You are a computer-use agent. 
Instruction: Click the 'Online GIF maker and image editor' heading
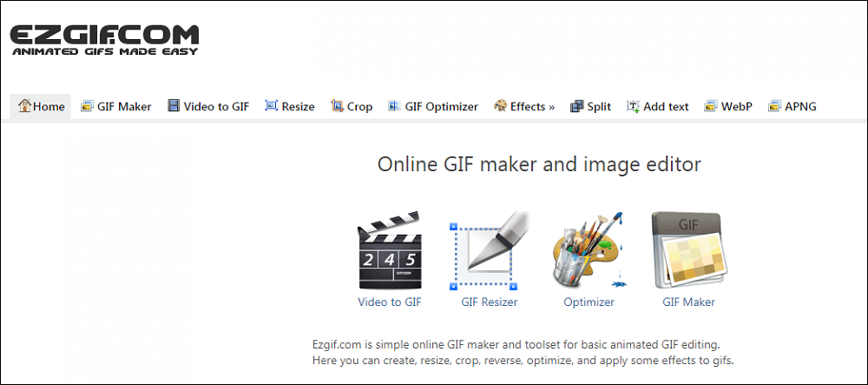[539, 164]
